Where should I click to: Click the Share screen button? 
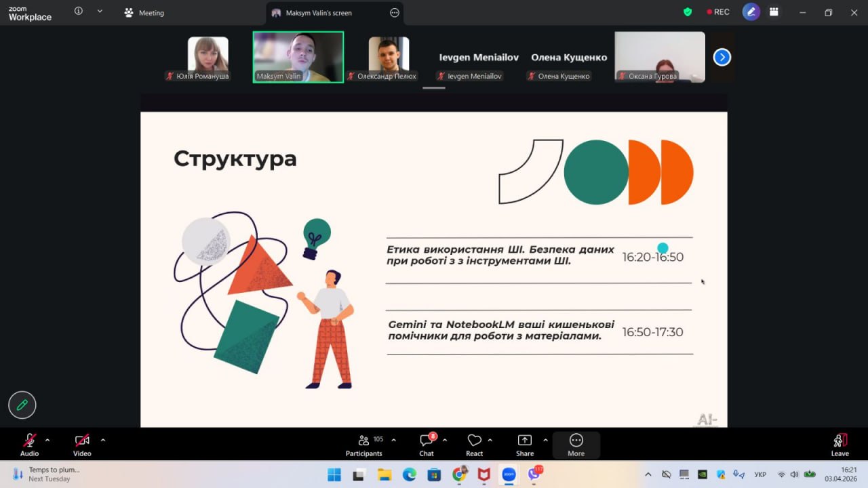tap(524, 445)
